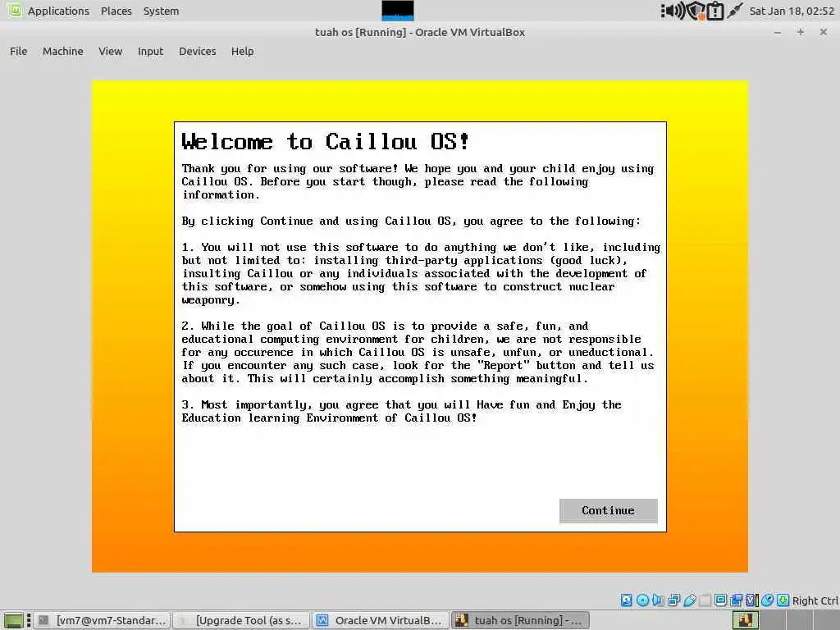The height and width of the screenshot is (630, 840).
Task: Open the Devices menu
Action: 197,52
